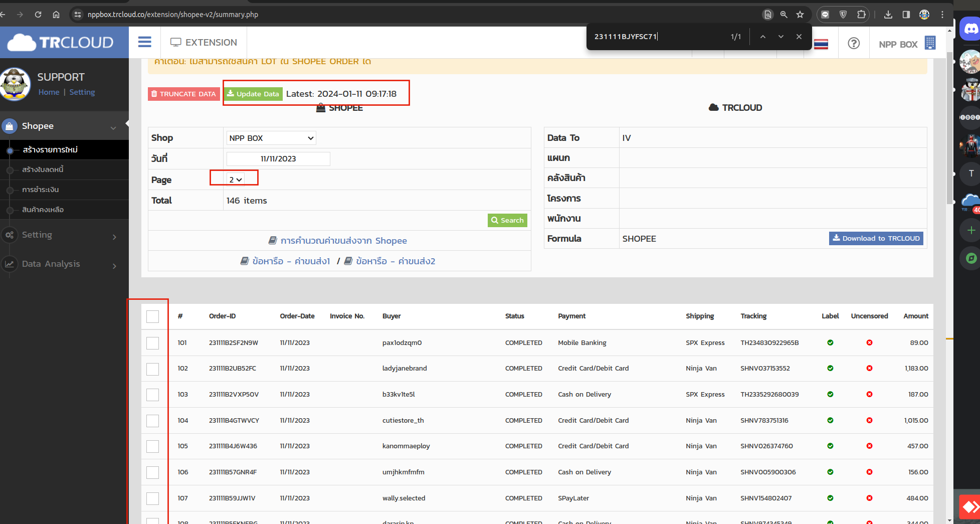
Task: Open browser three-dot menu
Action: (942, 15)
